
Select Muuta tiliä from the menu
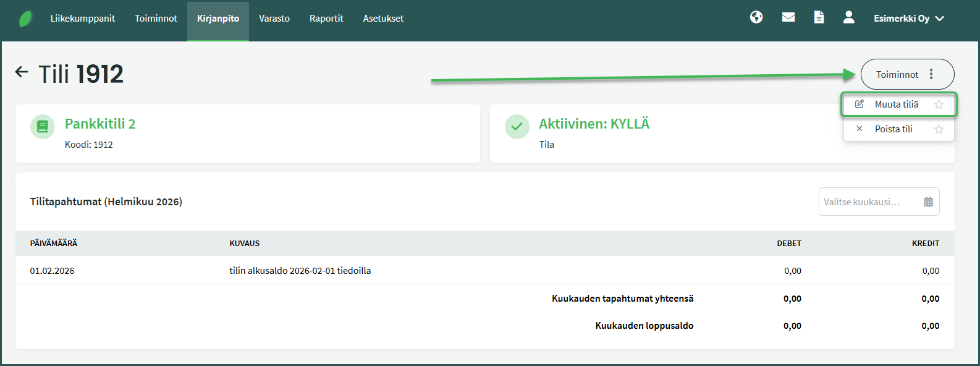click(x=896, y=104)
